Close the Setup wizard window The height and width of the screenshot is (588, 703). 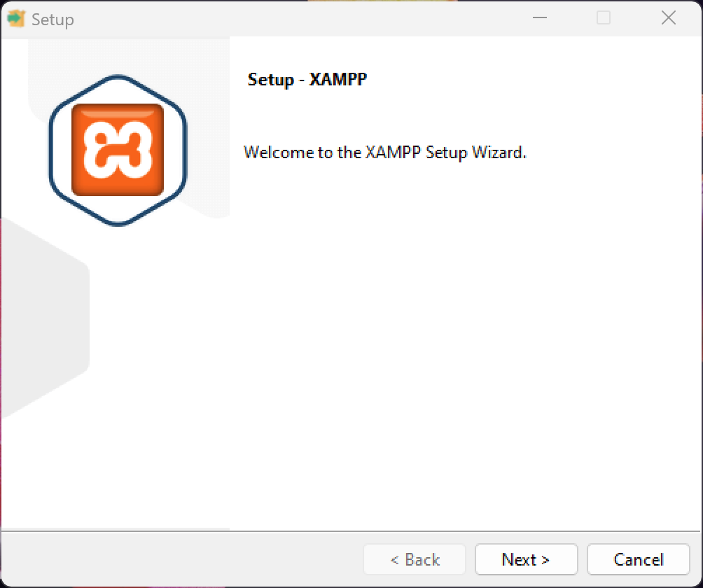click(x=668, y=18)
